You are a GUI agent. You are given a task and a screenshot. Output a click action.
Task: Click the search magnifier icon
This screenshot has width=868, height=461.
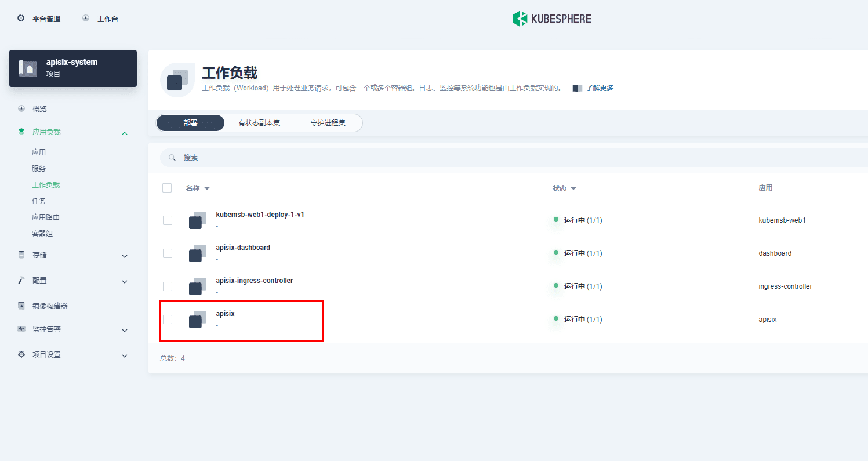[x=172, y=158]
